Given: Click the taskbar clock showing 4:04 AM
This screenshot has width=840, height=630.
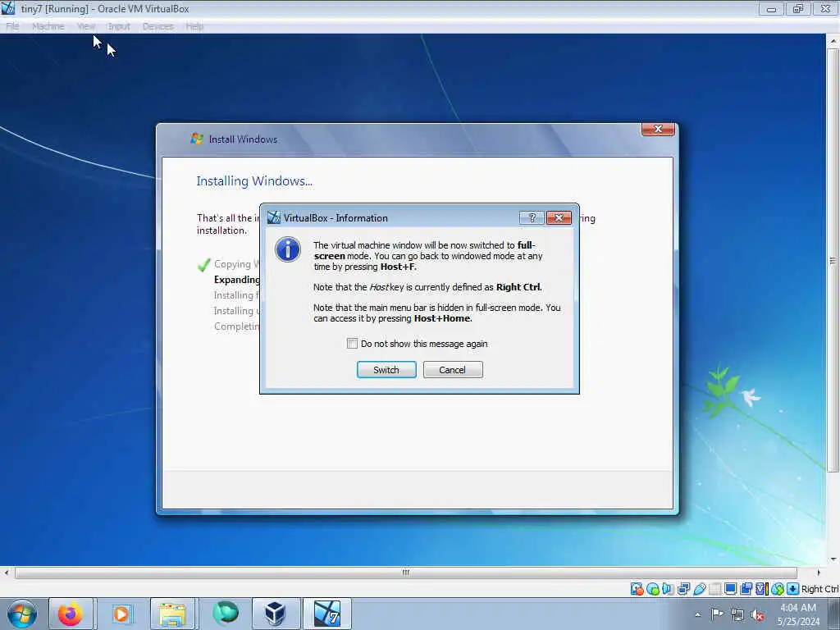Looking at the screenshot, I should (x=798, y=614).
